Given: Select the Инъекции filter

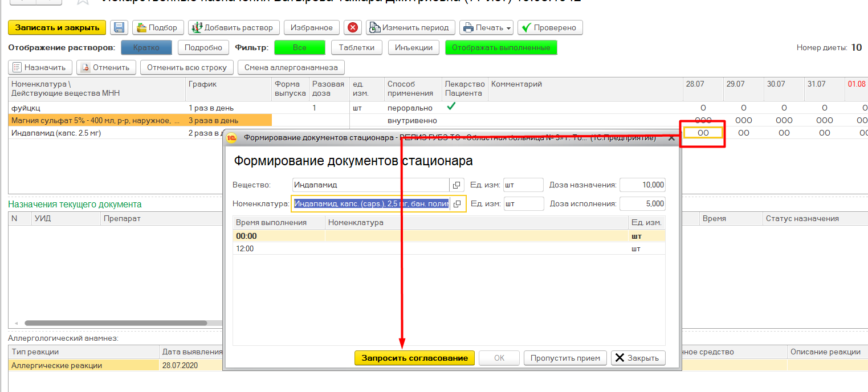Looking at the screenshot, I should click(414, 48).
